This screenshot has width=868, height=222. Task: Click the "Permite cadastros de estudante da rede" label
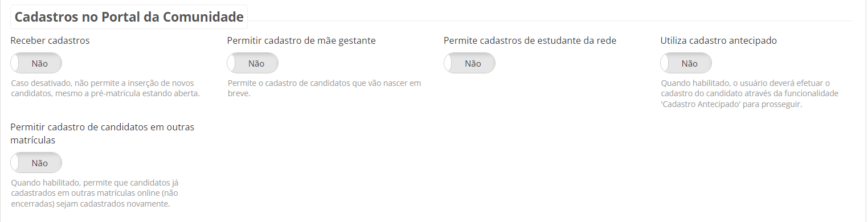pos(530,40)
